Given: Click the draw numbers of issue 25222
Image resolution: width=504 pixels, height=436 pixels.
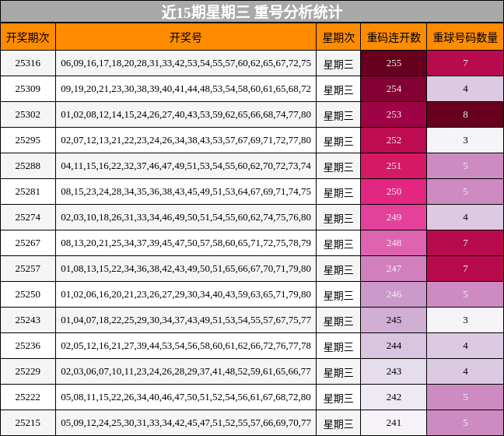Looking at the screenshot, I should click(186, 397).
